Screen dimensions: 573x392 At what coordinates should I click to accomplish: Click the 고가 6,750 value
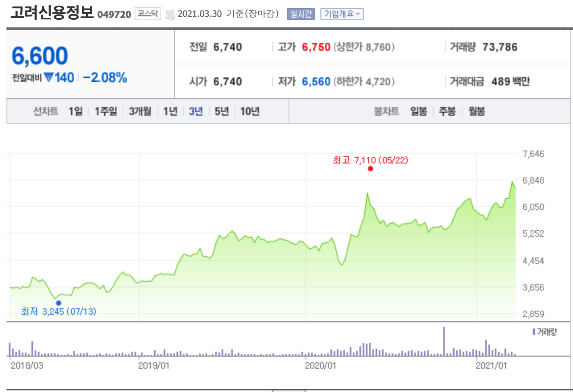click(x=316, y=47)
